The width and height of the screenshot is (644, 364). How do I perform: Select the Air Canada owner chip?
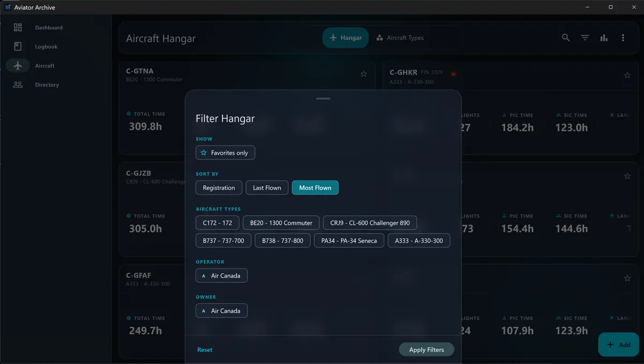[222, 310]
